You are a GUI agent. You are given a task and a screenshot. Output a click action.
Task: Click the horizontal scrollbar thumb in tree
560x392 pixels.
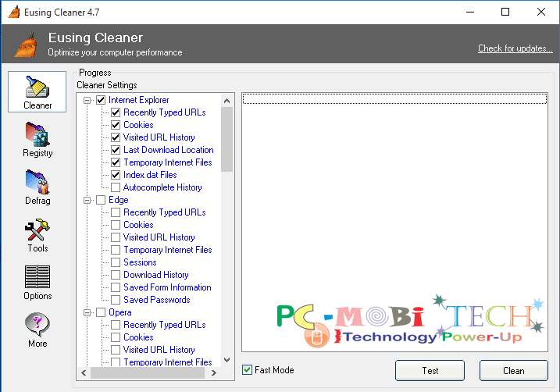[x=148, y=372]
